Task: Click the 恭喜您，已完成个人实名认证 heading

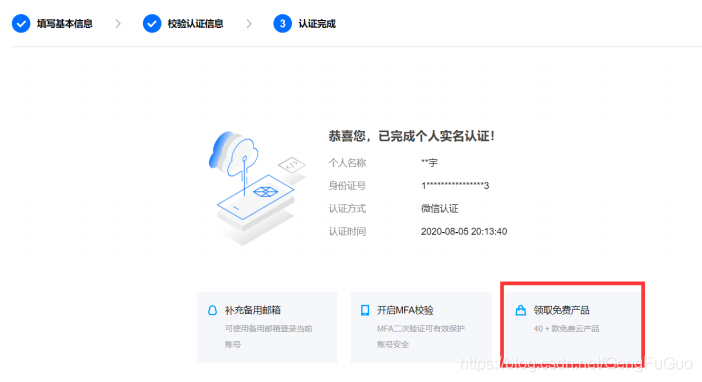Action: pyautogui.click(x=411, y=136)
